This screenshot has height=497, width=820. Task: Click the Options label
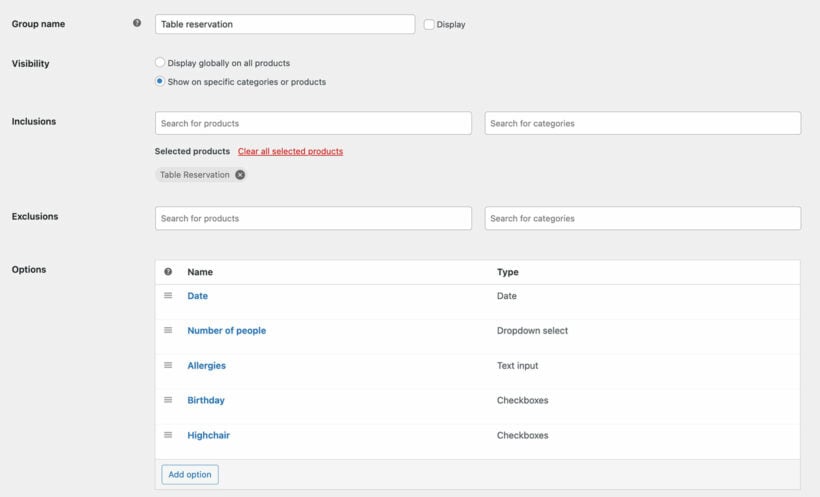29,269
